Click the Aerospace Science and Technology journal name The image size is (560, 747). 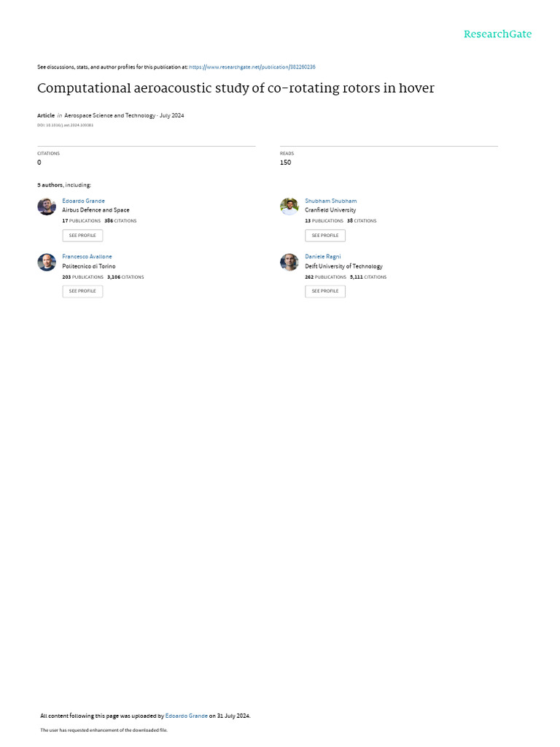coord(109,115)
